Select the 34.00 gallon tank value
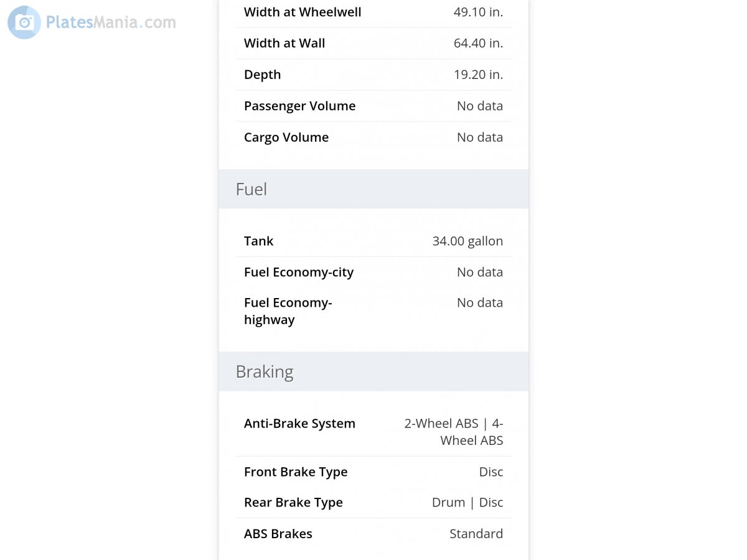 pyautogui.click(x=467, y=241)
